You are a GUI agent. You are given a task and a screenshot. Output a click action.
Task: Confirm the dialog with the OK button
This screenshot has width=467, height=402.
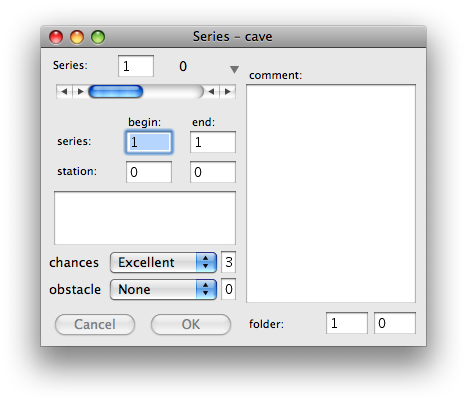tap(191, 324)
